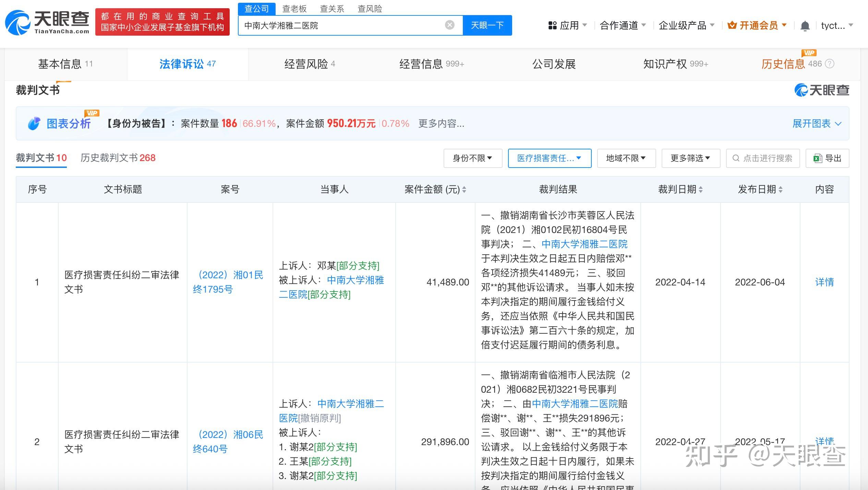
Task: Export list via 导出 Excel icon
Action: pyautogui.click(x=818, y=158)
